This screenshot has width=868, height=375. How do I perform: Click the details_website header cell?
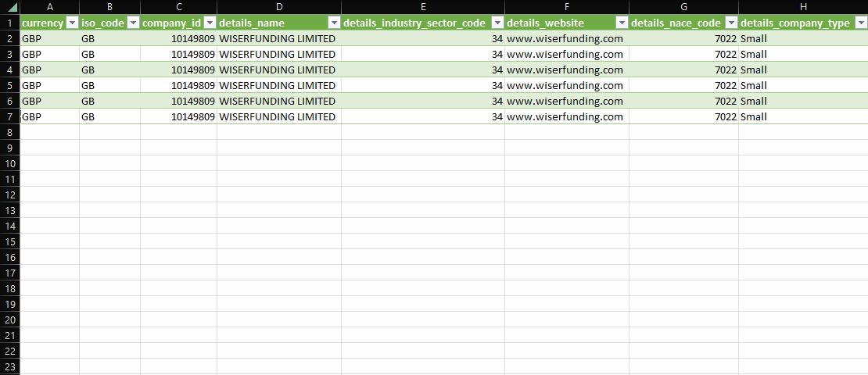567,23
